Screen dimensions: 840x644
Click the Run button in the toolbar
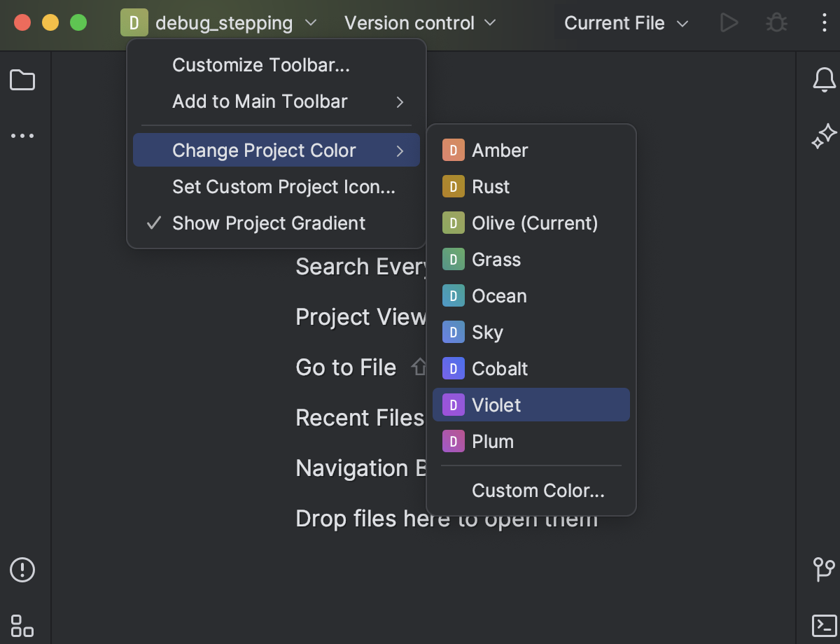[x=729, y=23]
